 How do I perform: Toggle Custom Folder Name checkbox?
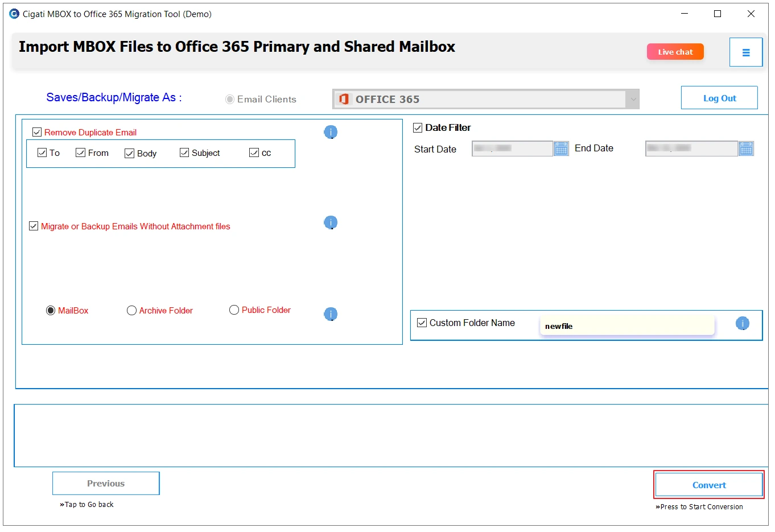pyautogui.click(x=422, y=323)
